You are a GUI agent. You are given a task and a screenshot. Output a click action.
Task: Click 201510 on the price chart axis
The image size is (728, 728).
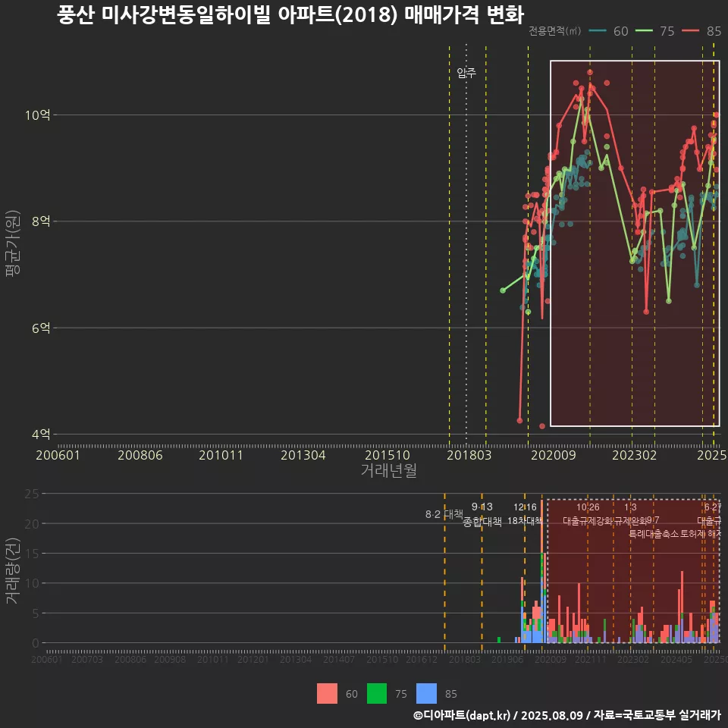388,455
